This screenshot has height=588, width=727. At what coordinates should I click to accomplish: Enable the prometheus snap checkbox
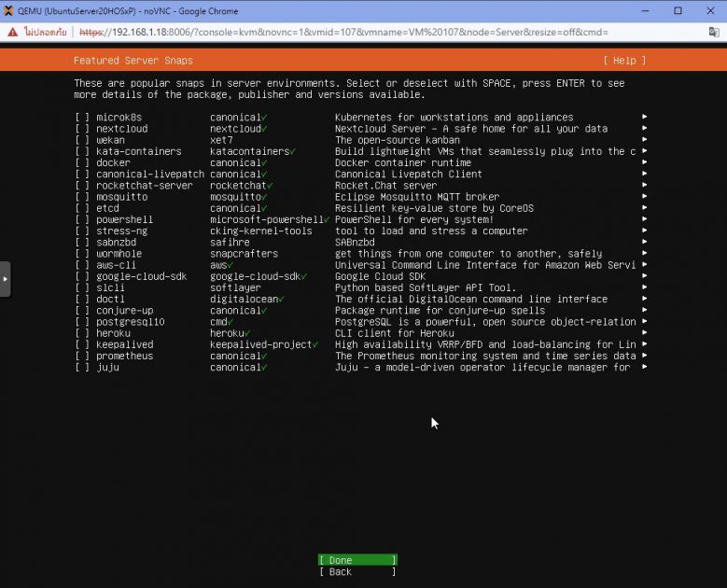(x=82, y=357)
